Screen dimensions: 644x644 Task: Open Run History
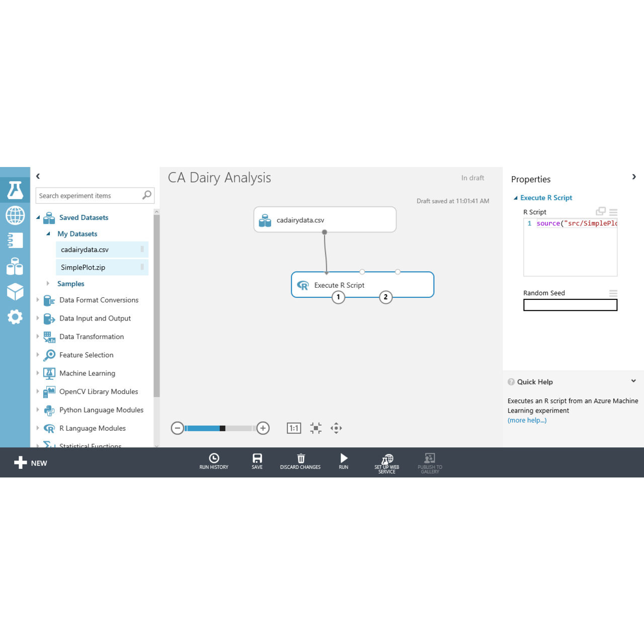click(214, 460)
